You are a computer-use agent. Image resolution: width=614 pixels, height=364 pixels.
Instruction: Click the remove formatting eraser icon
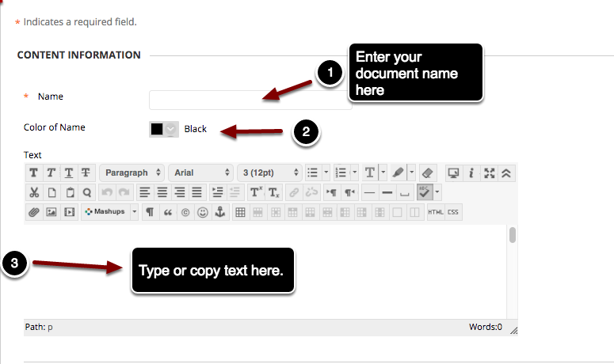(428, 173)
